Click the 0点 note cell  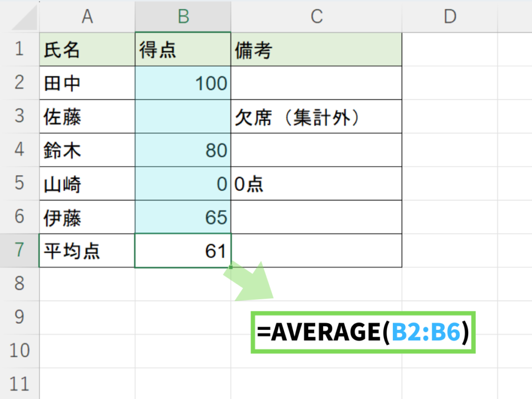point(316,184)
